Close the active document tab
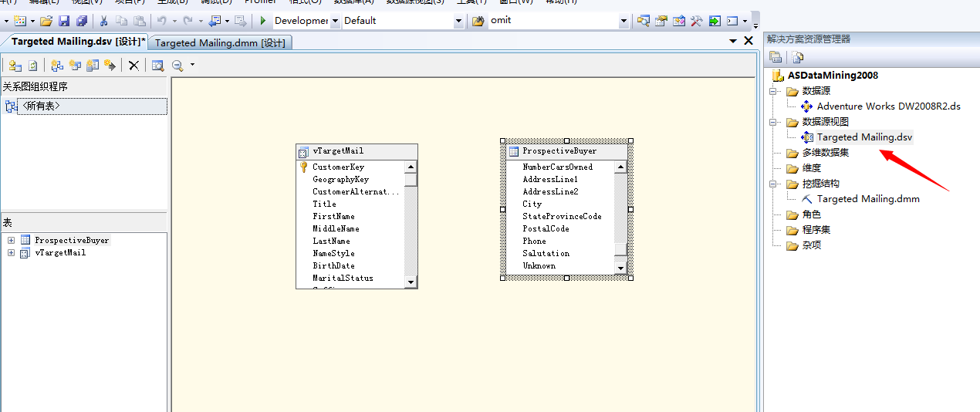 [749, 41]
